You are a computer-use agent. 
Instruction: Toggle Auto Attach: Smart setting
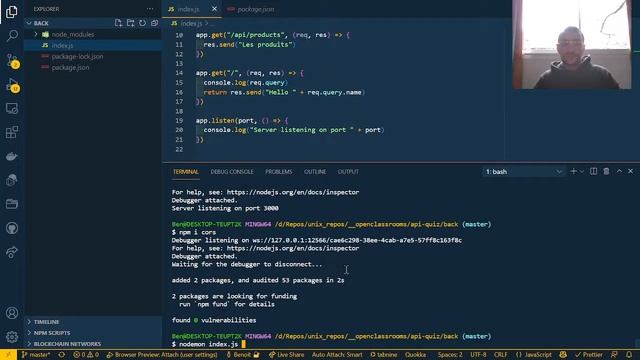click(337, 355)
